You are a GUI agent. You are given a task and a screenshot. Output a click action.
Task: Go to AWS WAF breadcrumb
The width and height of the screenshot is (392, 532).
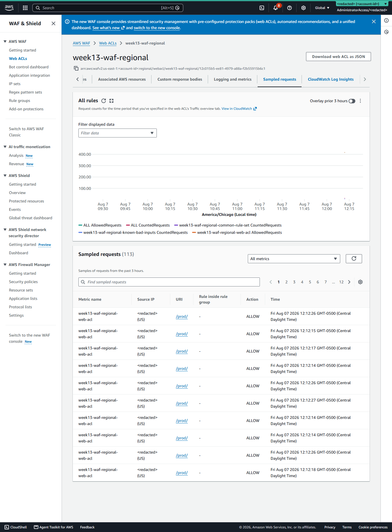81,43
